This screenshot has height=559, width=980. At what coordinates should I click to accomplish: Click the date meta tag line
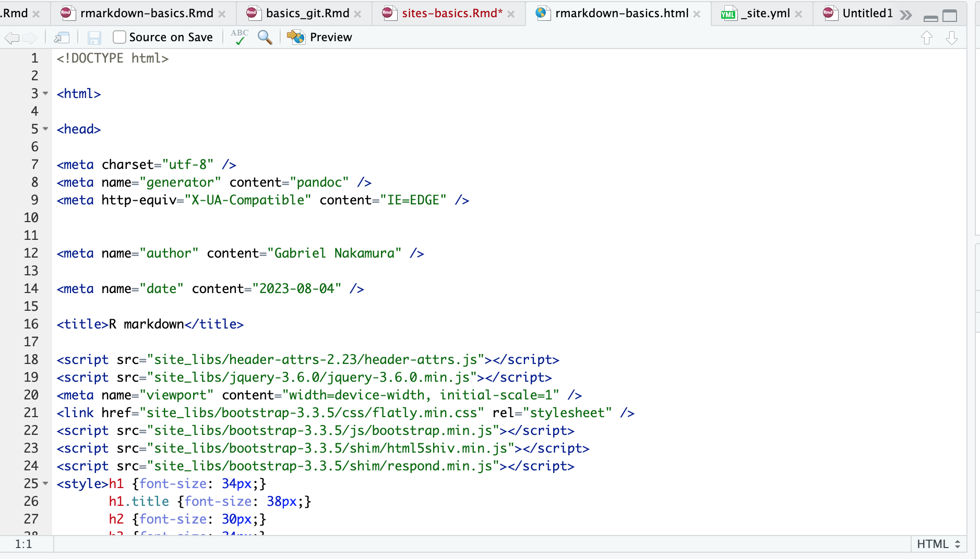210,289
